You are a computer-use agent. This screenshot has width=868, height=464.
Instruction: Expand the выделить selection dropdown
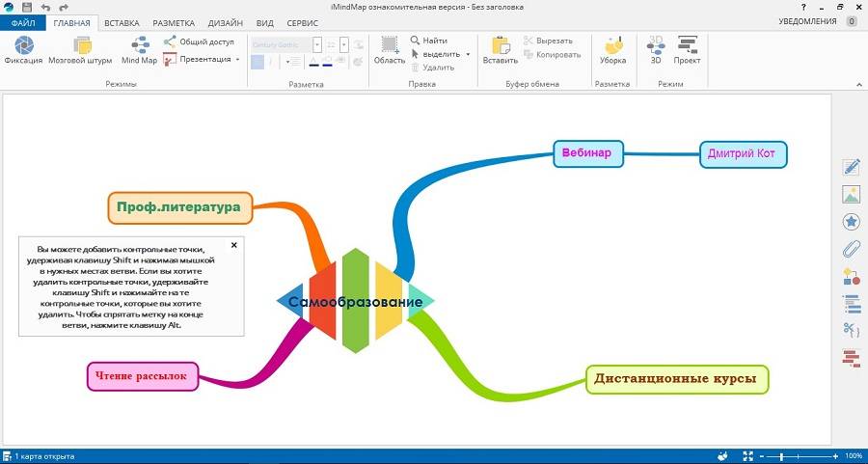tap(468, 54)
